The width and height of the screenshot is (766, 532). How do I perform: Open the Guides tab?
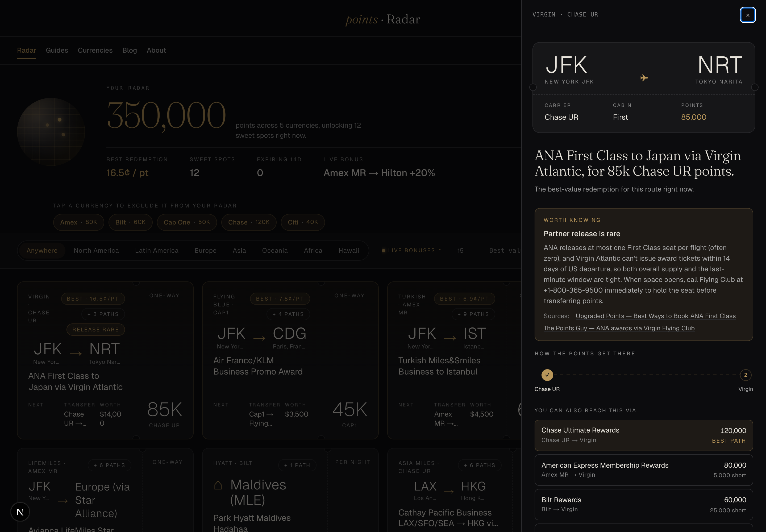pyautogui.click(x=57, y=50)
